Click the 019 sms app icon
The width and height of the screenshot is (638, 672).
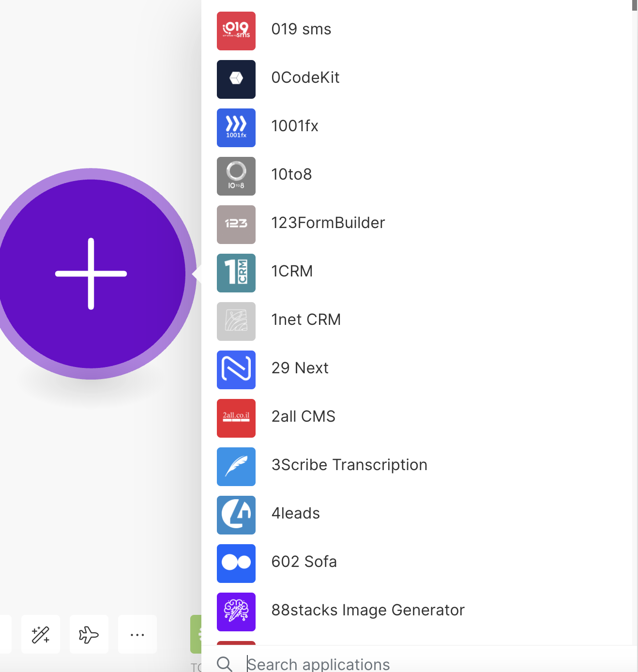click(x=236, y=31)
